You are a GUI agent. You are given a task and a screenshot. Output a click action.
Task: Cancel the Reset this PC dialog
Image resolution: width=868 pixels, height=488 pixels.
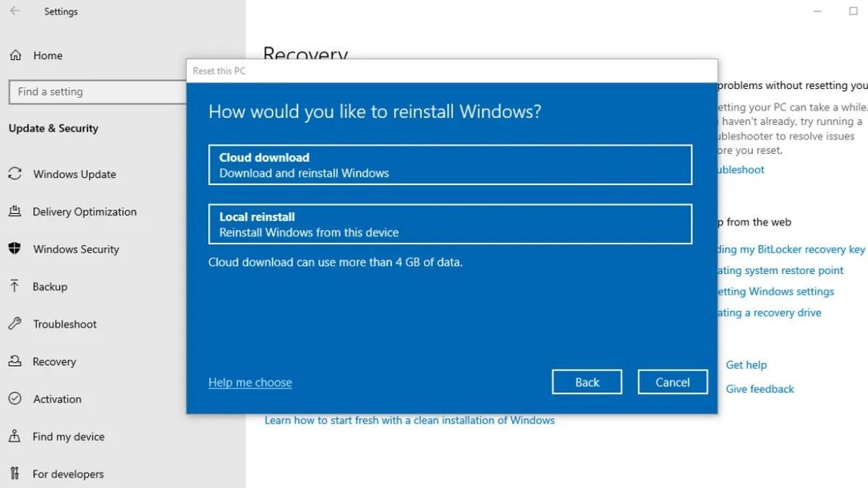(x=672, y=382)
